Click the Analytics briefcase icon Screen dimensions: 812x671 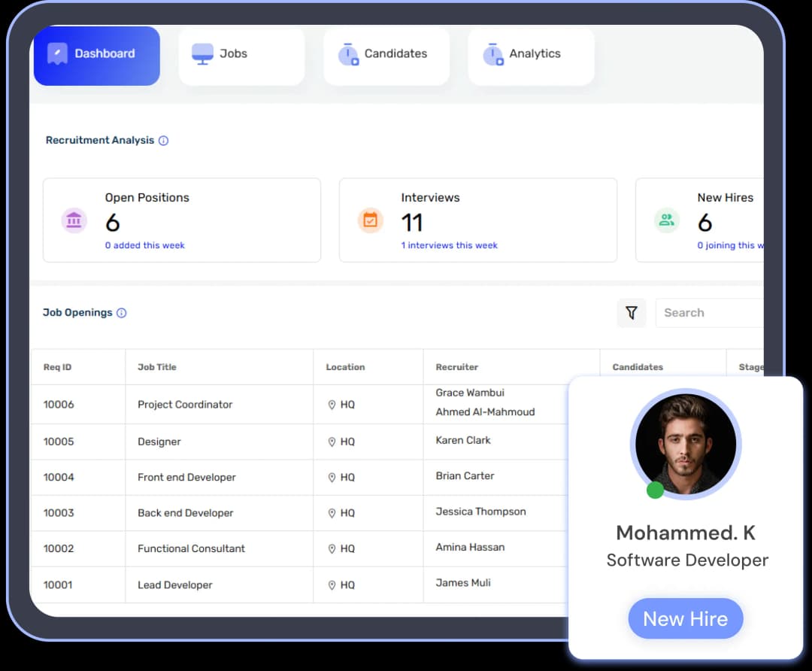pyautogui.click(x=493, y=53)
